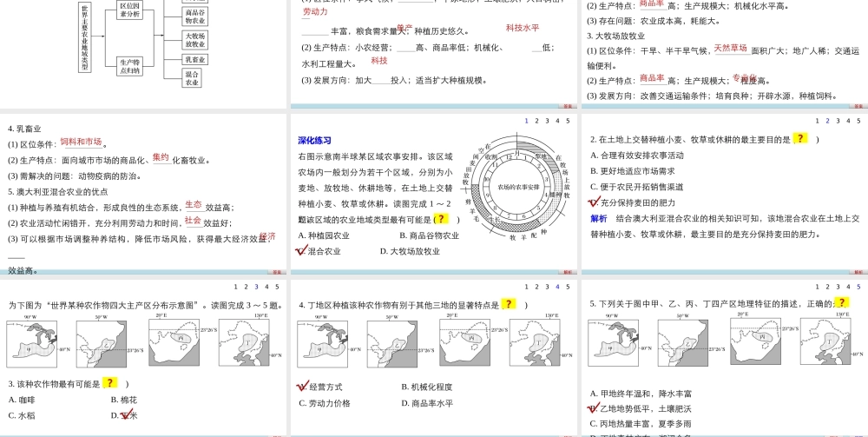Choose option C 便于农民开拓销售渠道
The image size is (868, 437).
click(x=637, y=187)
